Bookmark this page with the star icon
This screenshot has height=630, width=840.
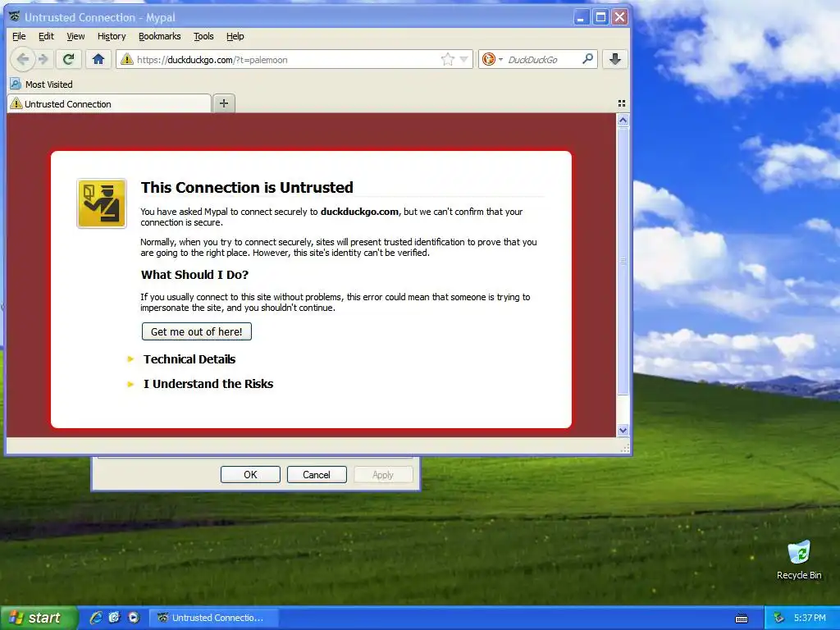pos(447,59)
